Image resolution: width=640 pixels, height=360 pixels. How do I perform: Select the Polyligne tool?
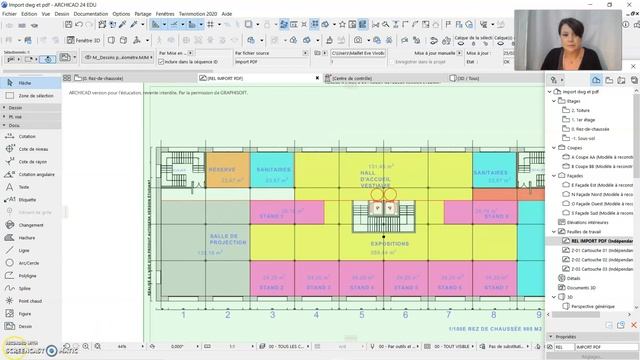tap(31, 276)
